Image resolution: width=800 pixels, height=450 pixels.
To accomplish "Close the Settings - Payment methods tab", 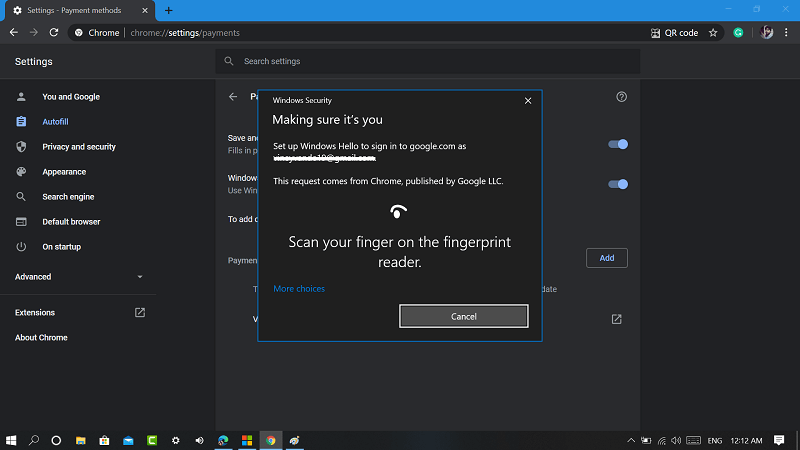I will [145, 11].
